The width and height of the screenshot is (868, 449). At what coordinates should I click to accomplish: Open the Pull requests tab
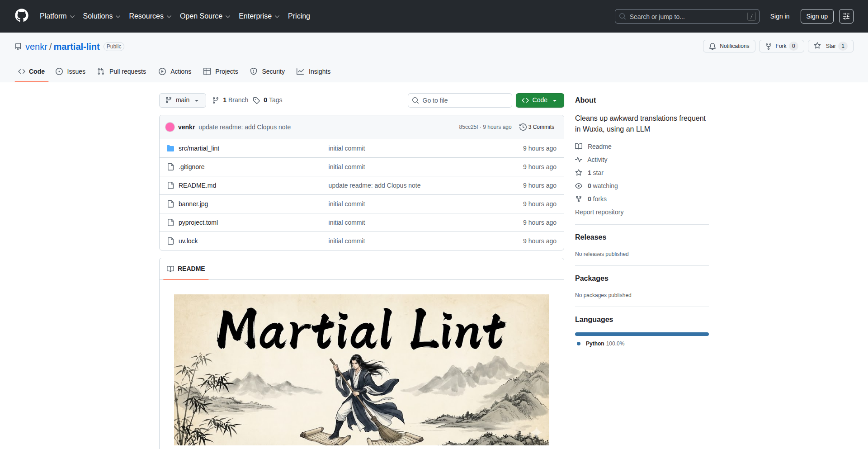[x=122, y=71]
